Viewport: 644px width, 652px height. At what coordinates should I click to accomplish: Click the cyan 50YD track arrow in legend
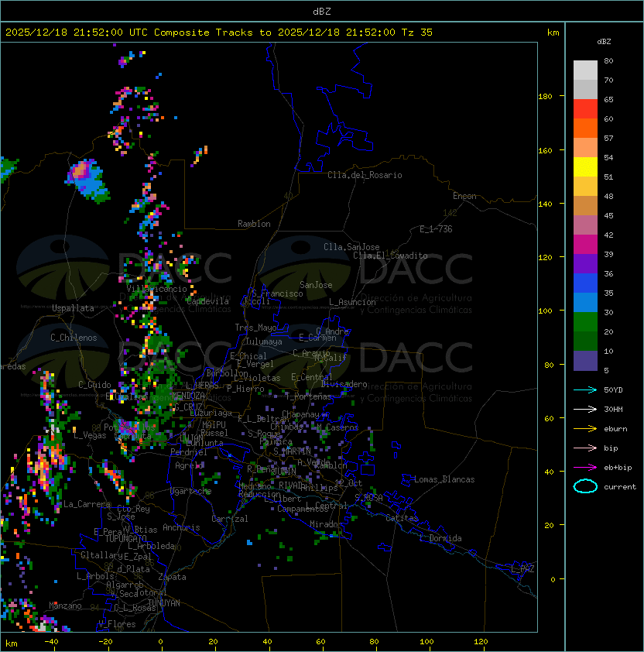585,389
